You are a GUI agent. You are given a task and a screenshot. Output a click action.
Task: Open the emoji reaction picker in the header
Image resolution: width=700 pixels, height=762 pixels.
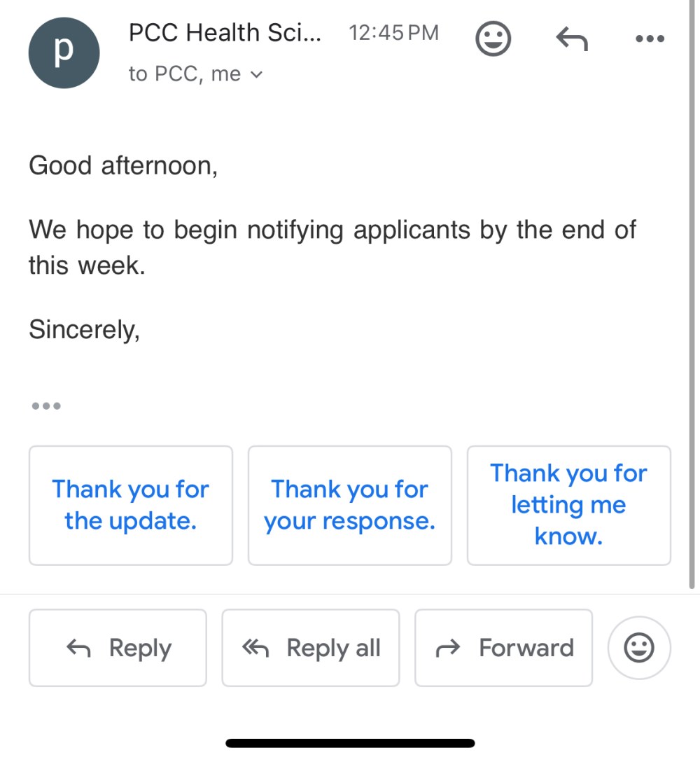point(493,39)
